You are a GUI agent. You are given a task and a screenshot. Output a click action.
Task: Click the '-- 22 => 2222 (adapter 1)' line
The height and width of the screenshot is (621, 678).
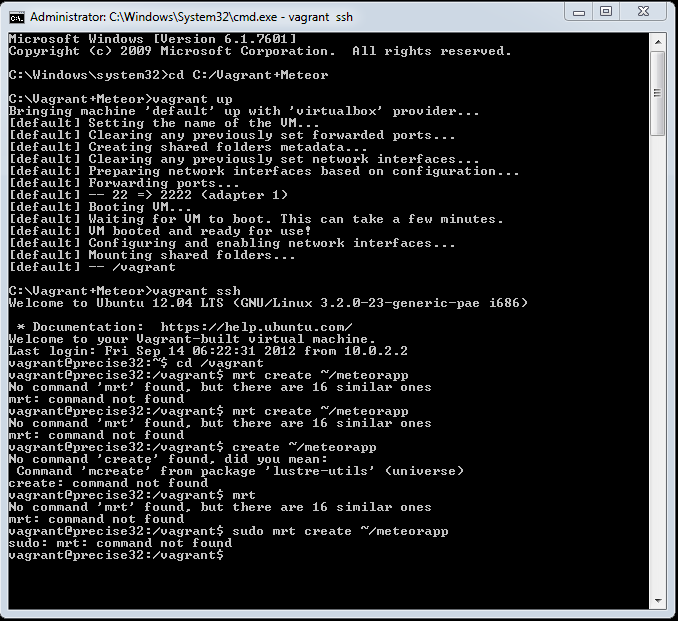click(148, 195)
